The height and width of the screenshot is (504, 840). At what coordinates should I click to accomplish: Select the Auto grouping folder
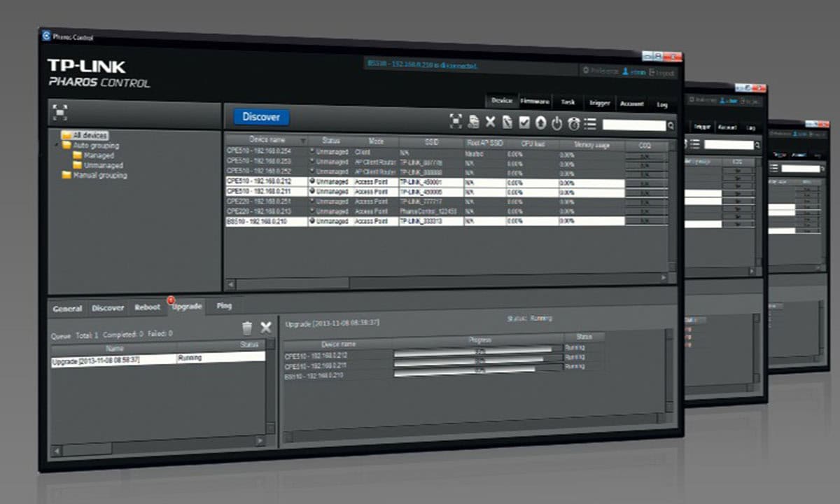pyautogui.click(x=90, y=146)
